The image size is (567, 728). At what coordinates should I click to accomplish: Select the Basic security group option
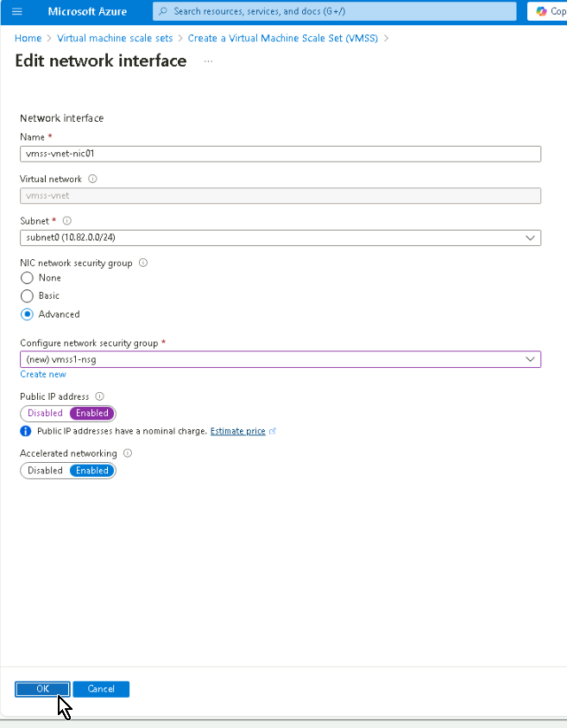pyautogui.click(x=28, y=296)
